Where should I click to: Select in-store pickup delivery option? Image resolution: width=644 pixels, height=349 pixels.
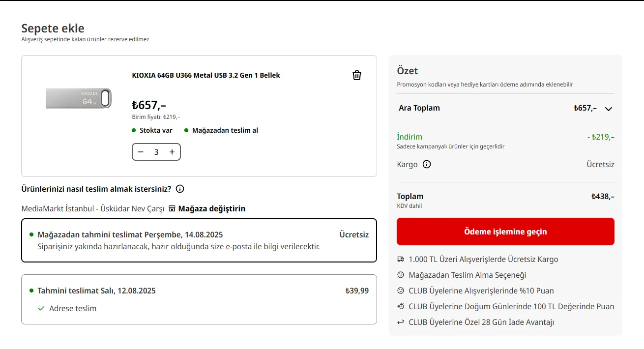pos(199,240)
